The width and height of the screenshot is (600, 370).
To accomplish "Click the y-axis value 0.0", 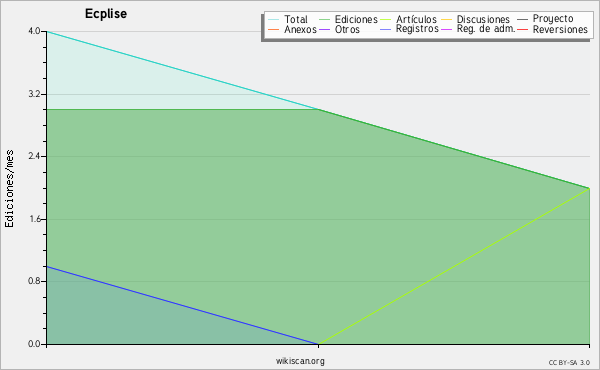I will (34, 344).
